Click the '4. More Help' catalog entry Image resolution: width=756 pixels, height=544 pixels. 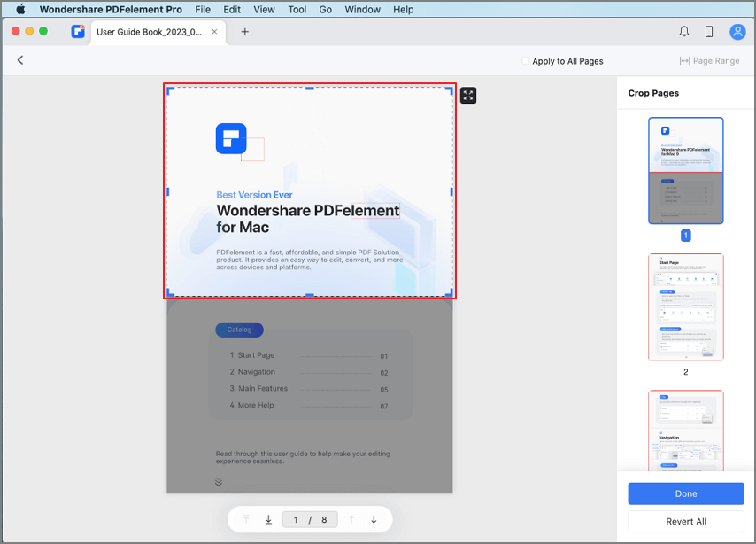coord(309,406)
